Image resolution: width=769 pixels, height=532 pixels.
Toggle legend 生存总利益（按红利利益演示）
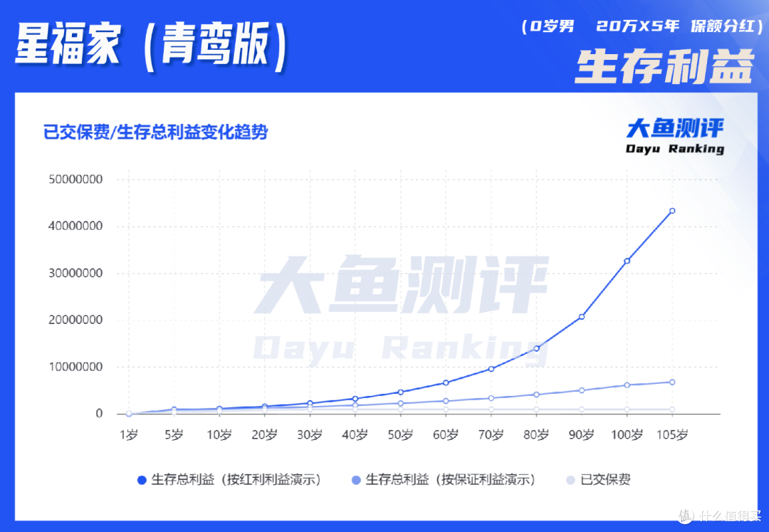pos(229,479)
